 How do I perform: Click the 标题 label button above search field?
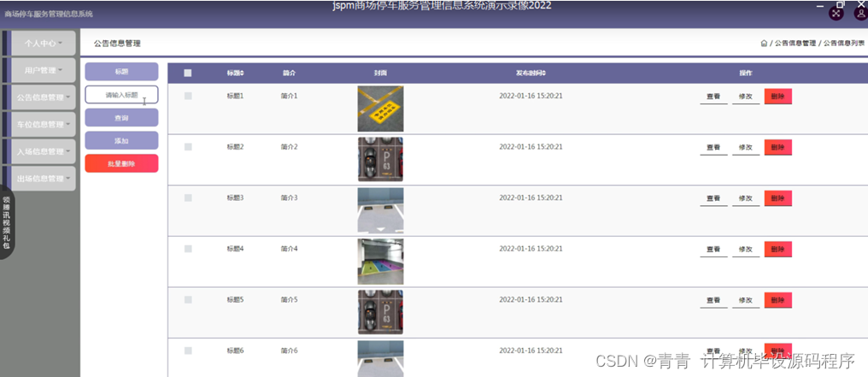[121, 72]
